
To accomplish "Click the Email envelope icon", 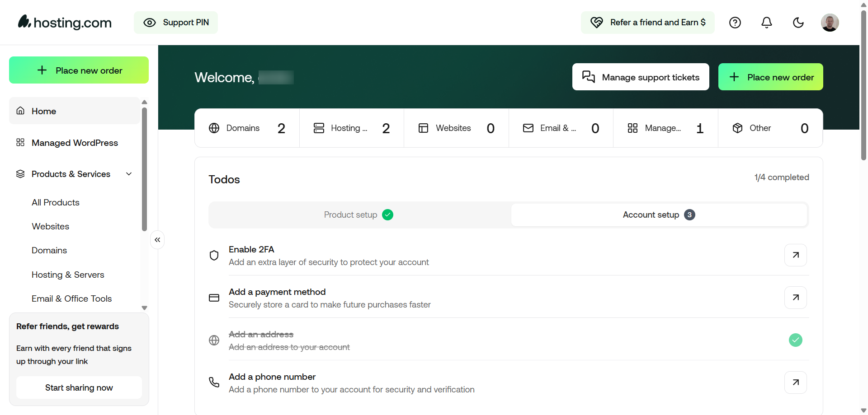I will pyautogui.click(x=528, y=128).
